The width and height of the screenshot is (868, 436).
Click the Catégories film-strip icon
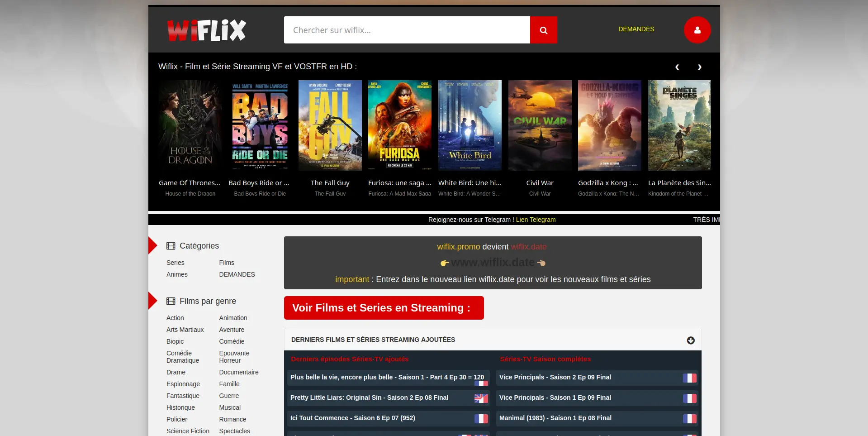click(171, 246)
